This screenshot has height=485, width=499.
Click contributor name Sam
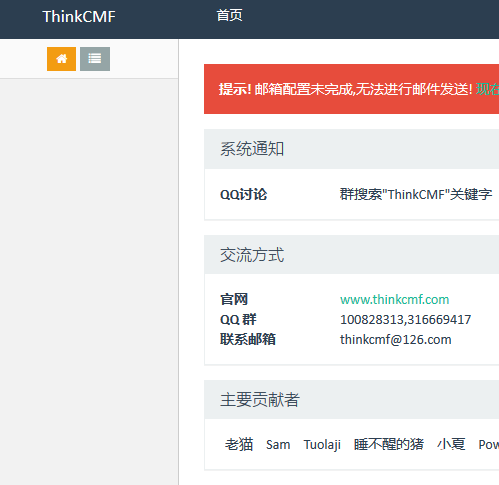pyautogui.click(x=278, y=445)
